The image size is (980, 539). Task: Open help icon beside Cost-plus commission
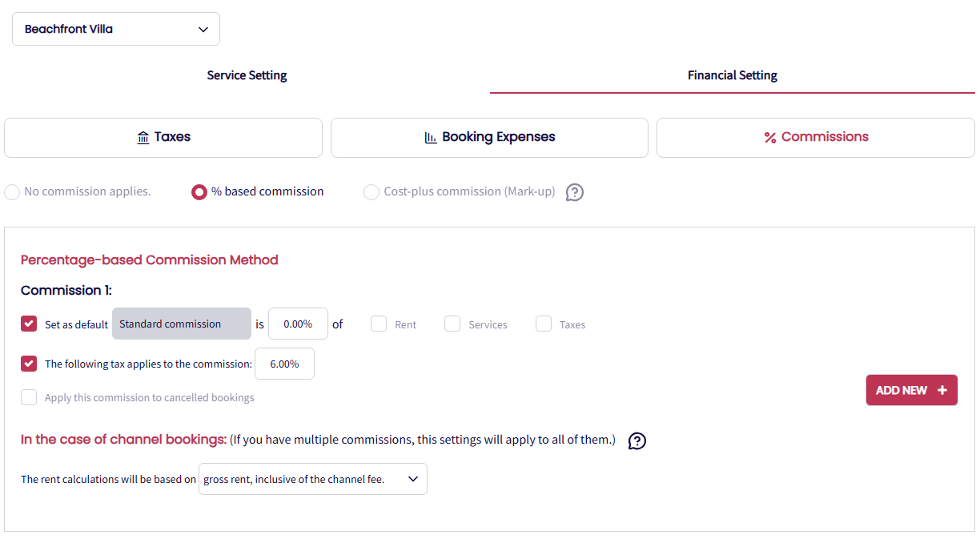pyautogui.click(x=575, y=192)
